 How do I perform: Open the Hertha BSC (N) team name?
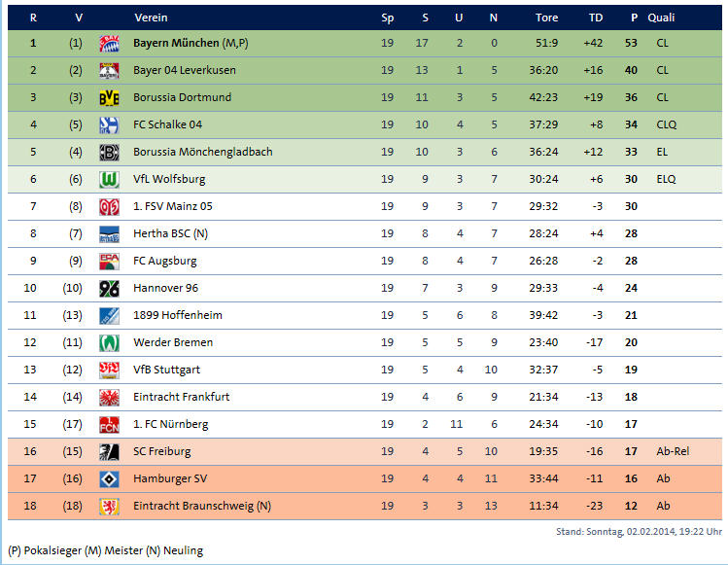click(x=170, y=233)
